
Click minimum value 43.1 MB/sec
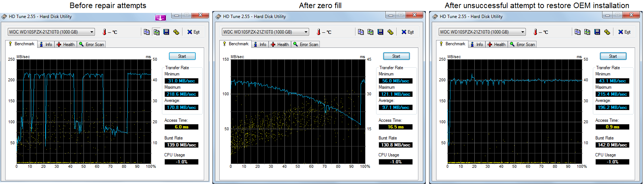(612, 81)
